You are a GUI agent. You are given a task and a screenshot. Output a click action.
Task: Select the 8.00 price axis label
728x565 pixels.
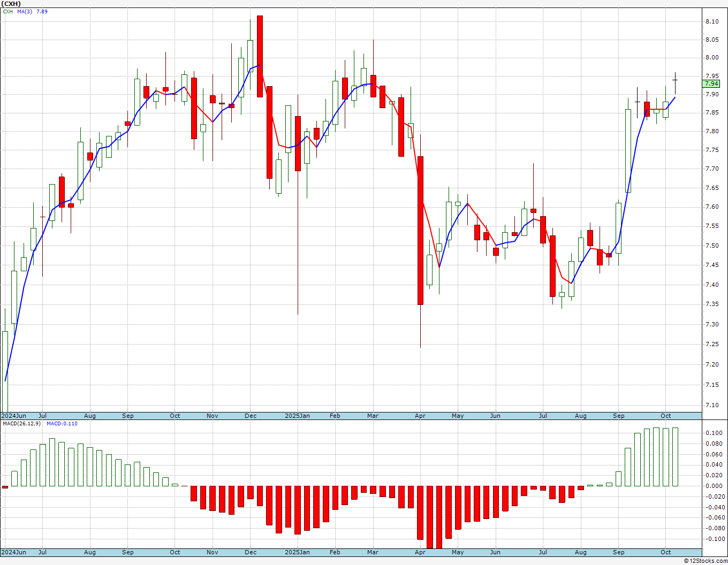click(712, 58)
